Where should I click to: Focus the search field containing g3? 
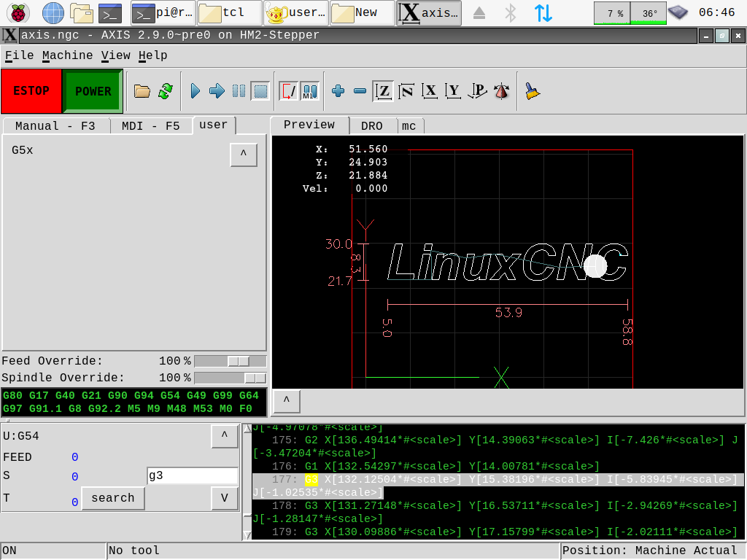[x=193, y=475]
